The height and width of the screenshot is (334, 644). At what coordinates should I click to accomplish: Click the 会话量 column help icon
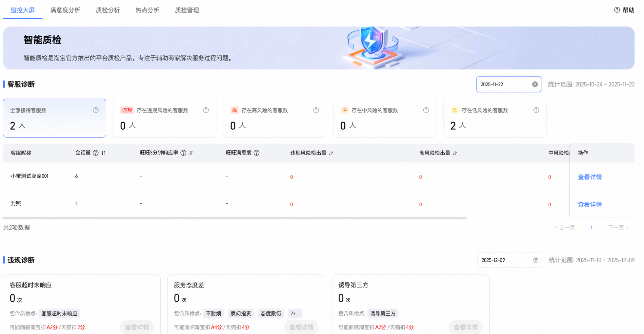pyautogui.click(x=96, y=153)
